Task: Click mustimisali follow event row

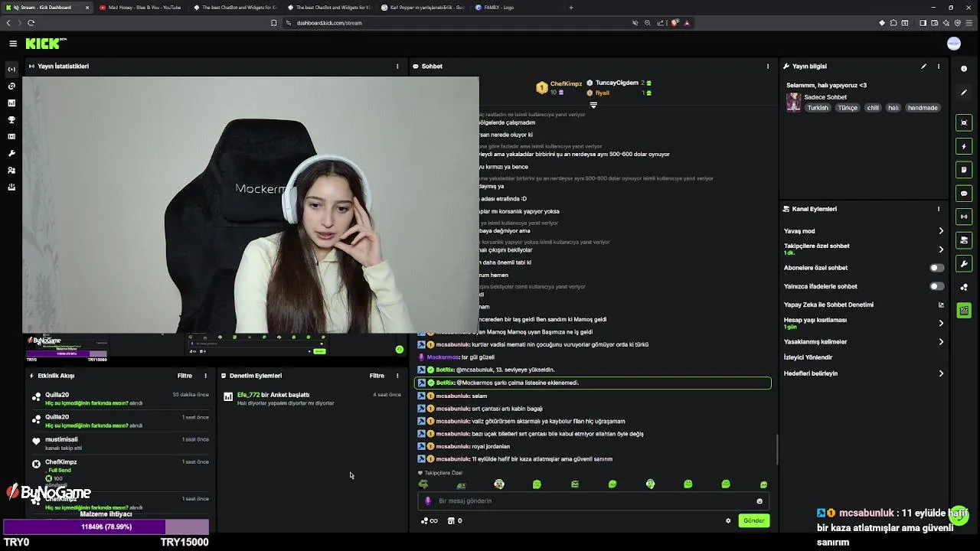Action: (120, 443)
